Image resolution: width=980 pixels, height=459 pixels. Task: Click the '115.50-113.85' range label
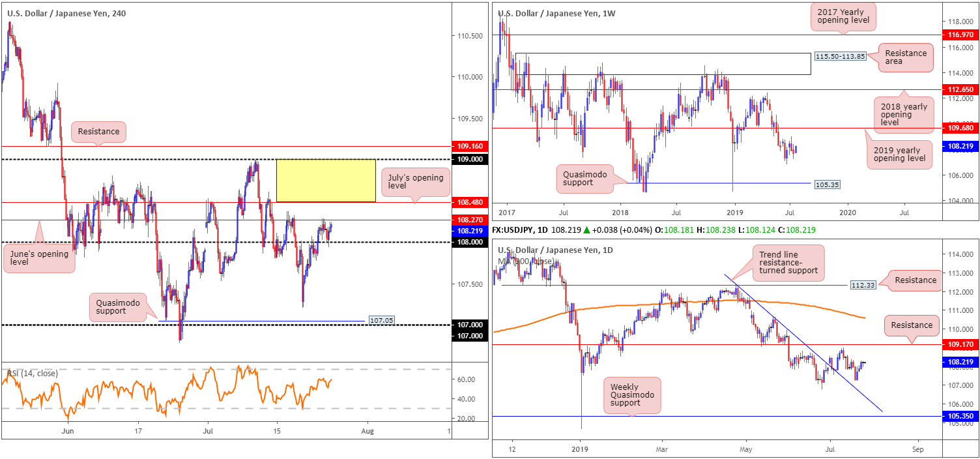[x=841, y=57]
